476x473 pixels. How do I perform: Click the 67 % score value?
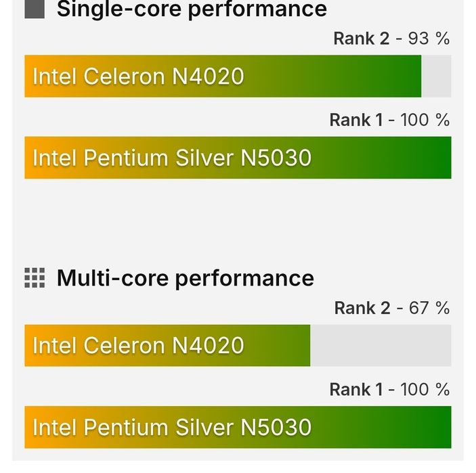(429, 308)
